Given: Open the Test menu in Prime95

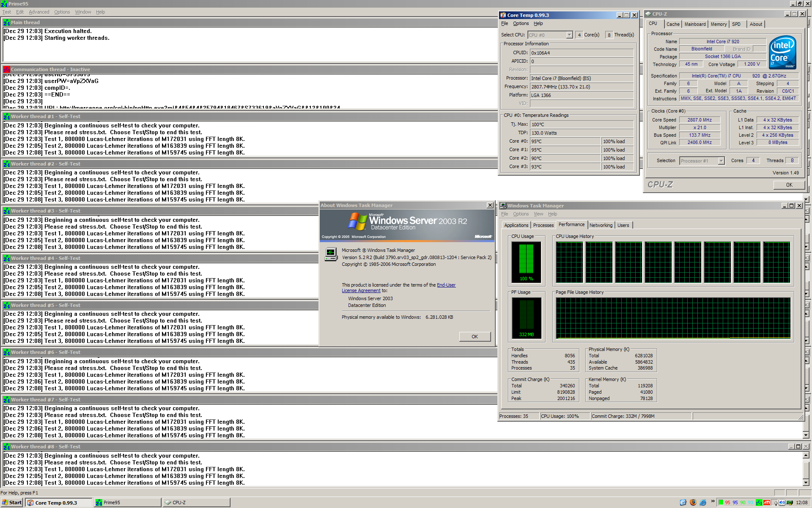Looking at the screenshot, I should pos(7,12).
